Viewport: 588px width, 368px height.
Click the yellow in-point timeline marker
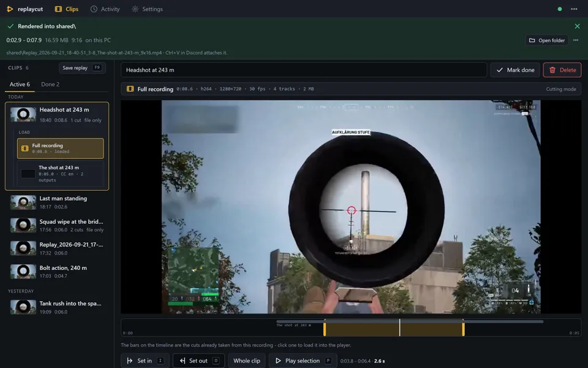tap(325, 328)
